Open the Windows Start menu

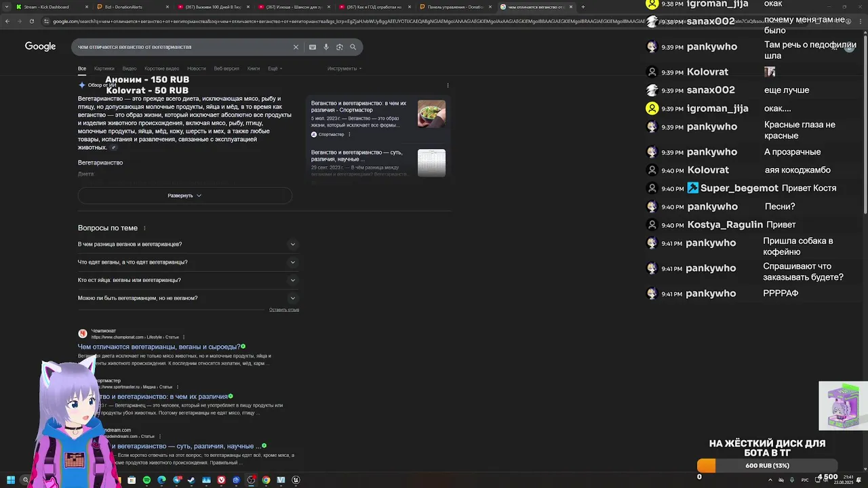pos(10,480)
